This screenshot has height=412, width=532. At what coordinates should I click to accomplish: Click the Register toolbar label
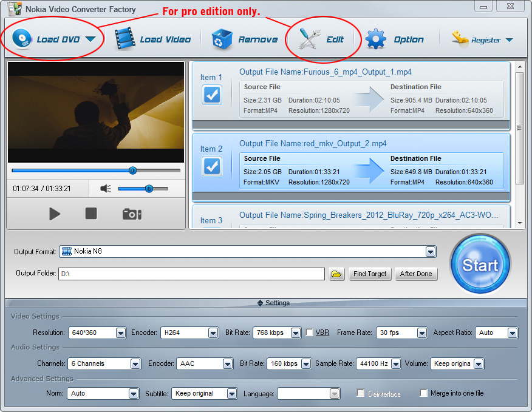486,41
